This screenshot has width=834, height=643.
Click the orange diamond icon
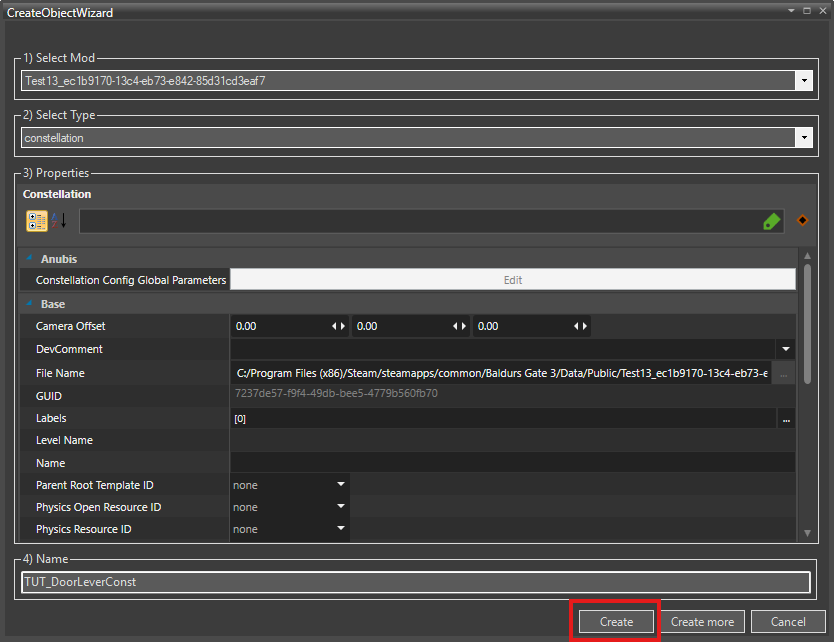click(x=802, y=220)
